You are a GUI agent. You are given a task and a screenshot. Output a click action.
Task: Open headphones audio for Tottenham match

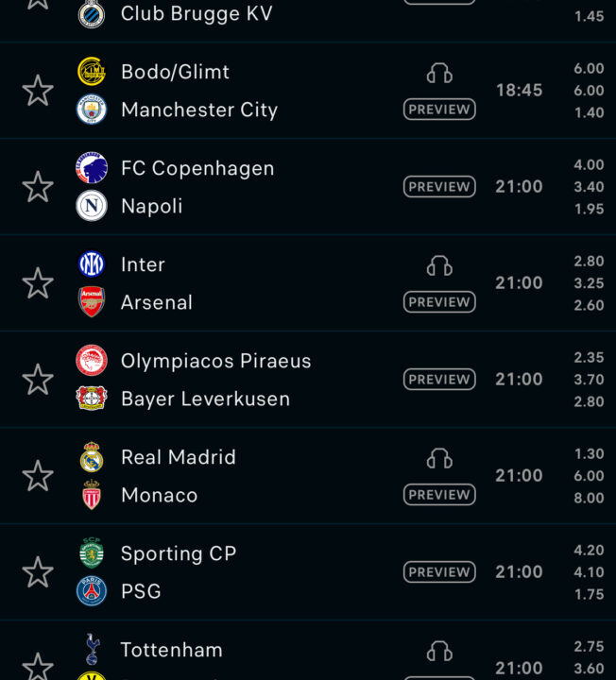click(439, 651)
